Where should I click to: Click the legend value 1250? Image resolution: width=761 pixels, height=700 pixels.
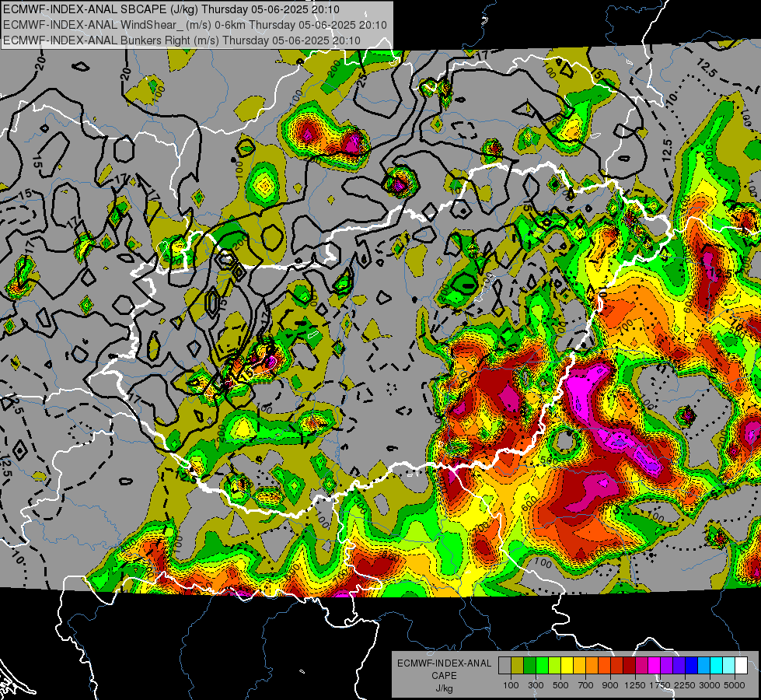tap(635, 685)
